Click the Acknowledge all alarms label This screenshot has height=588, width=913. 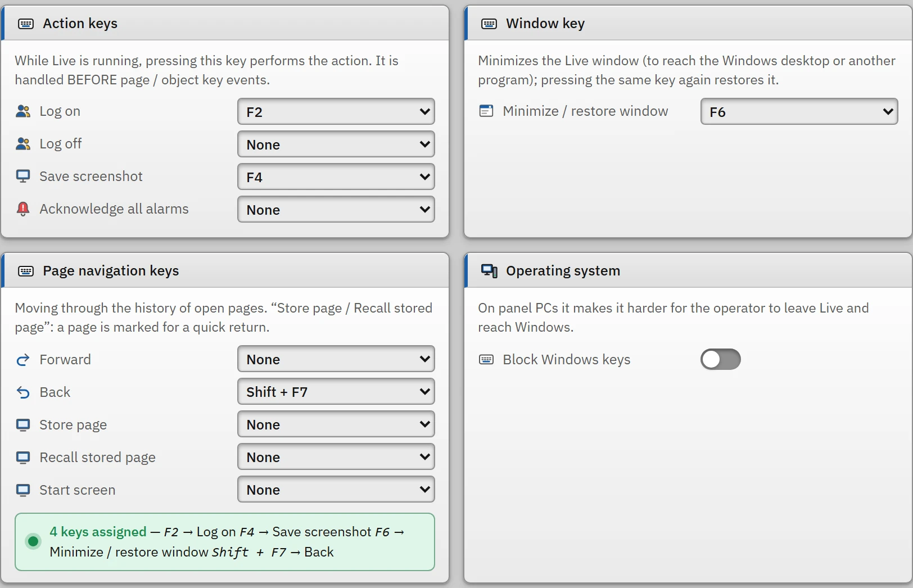click(114, 209)
